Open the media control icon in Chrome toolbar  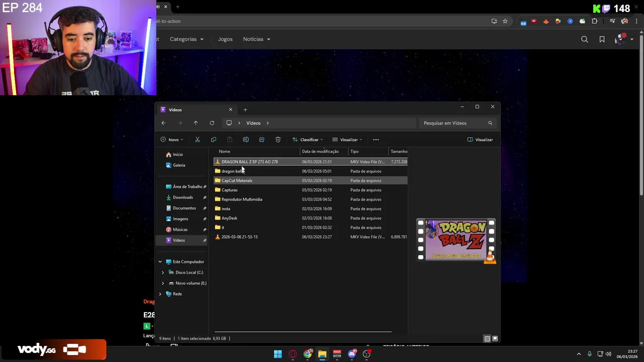coord(612,21)
